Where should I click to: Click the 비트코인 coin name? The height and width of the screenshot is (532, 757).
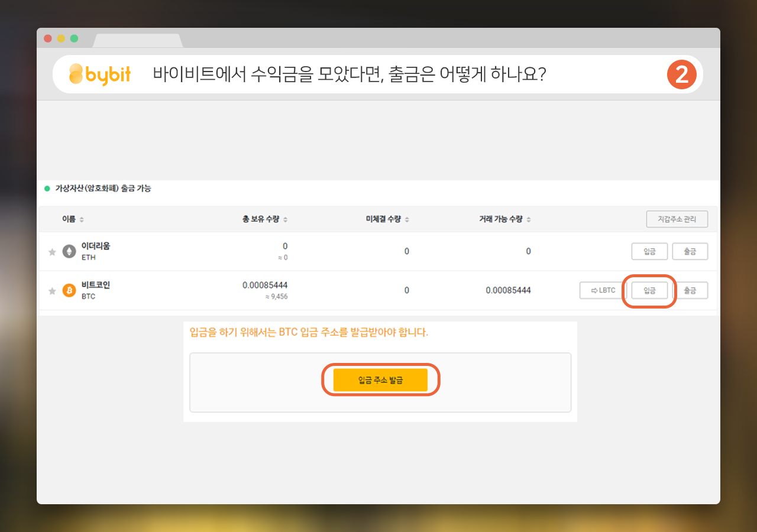pyautogui.click(x=96, y=285)
